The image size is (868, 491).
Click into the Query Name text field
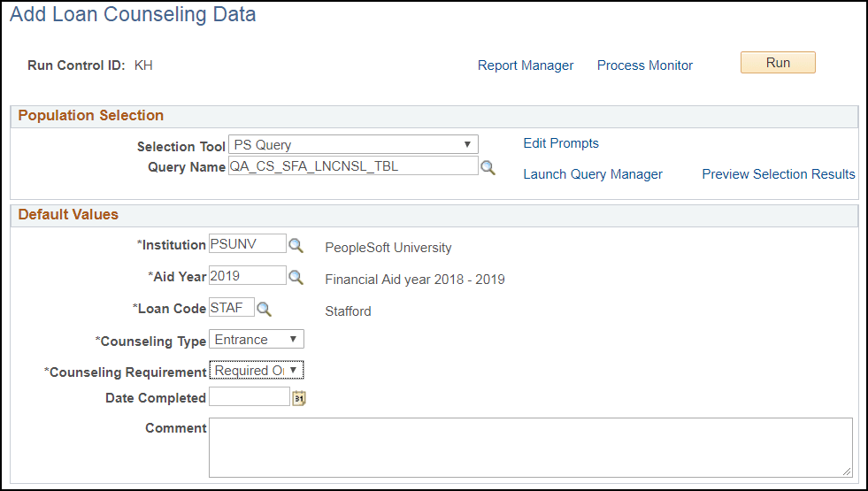pos(352,165)
